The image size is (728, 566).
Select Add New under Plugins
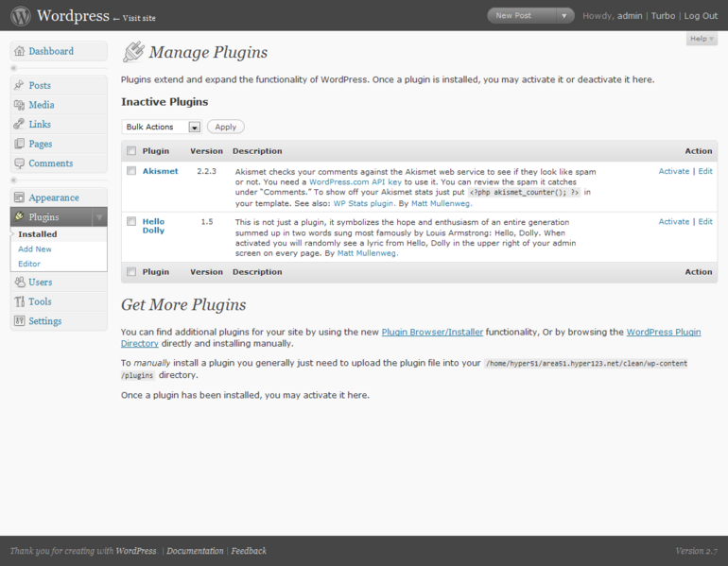click(x=35, y=249)
